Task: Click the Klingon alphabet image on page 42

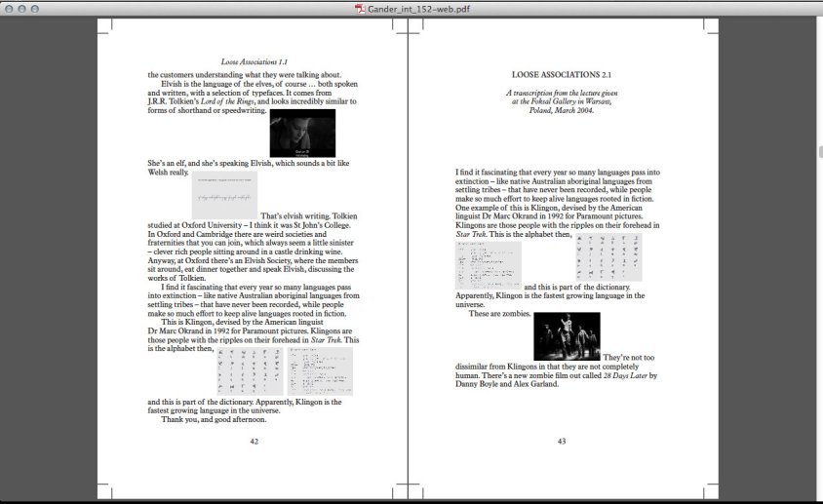Action: tap(250, 371)
